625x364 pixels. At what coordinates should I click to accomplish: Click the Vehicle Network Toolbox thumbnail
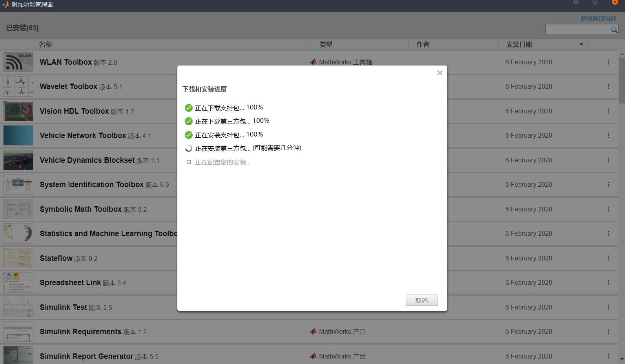[x=18, y=136]
